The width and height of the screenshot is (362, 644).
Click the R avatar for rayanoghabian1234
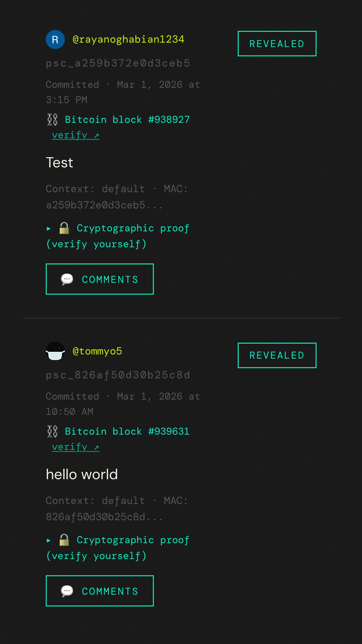(55, 39)
